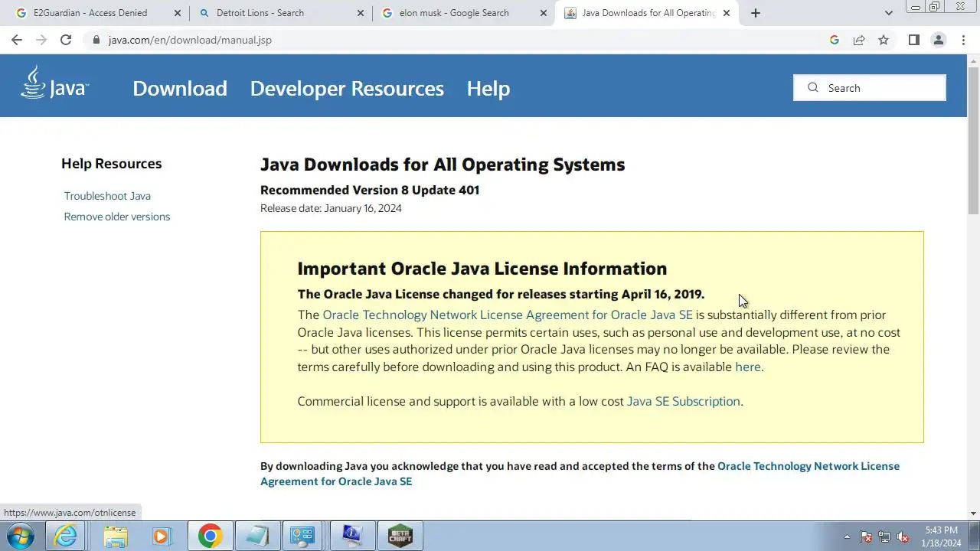Open the notepad-like taskbar app icon
Image resolution: width=980 pixels, height=551 pixels.
pos(258,536)
